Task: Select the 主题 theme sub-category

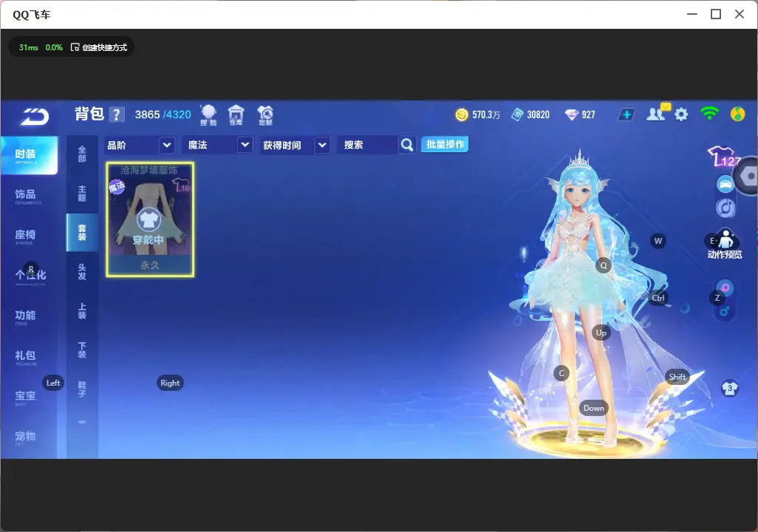Action: [82, 194]
